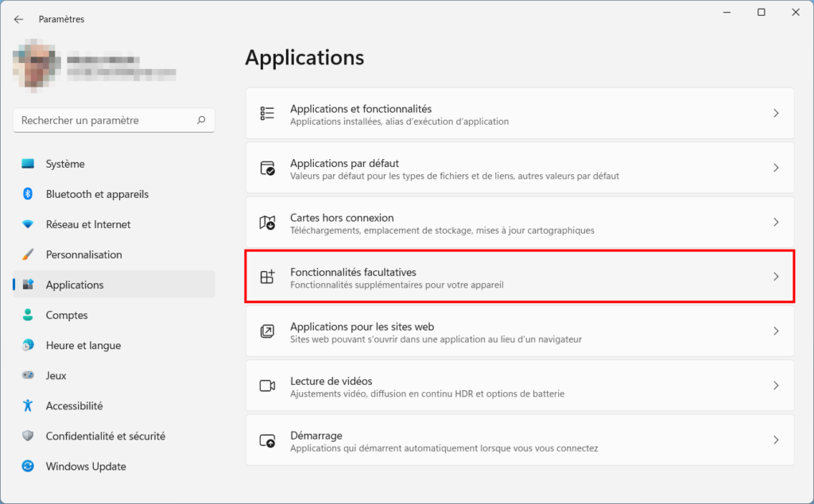Open Accessibilité settings
This screenshot has width=814, height=504.
(x=114, y=405)
